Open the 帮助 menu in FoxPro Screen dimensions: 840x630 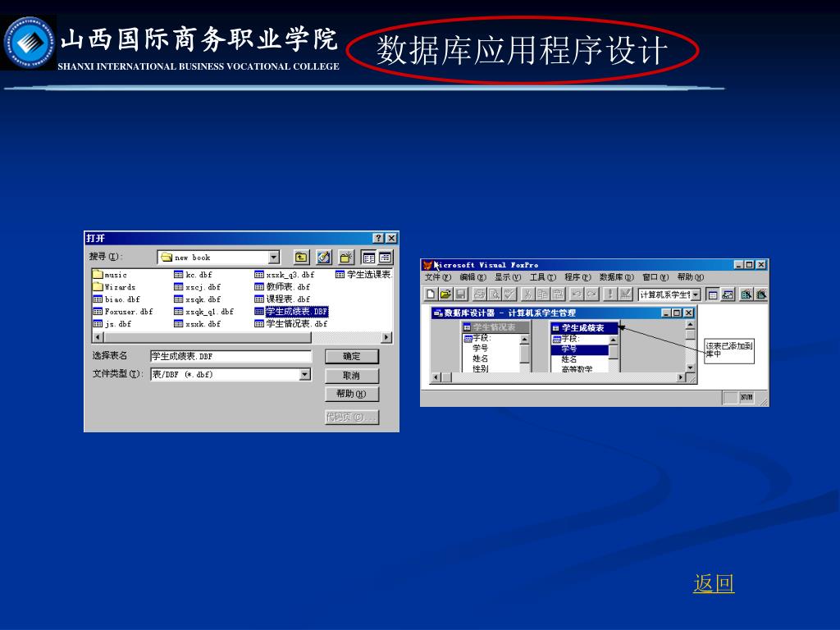tap(690, 277)
